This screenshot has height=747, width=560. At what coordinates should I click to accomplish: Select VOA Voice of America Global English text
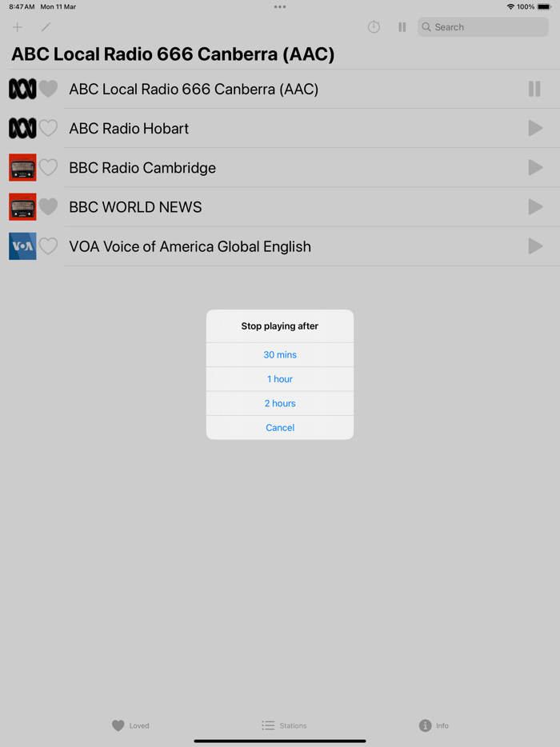coord(190,246)
